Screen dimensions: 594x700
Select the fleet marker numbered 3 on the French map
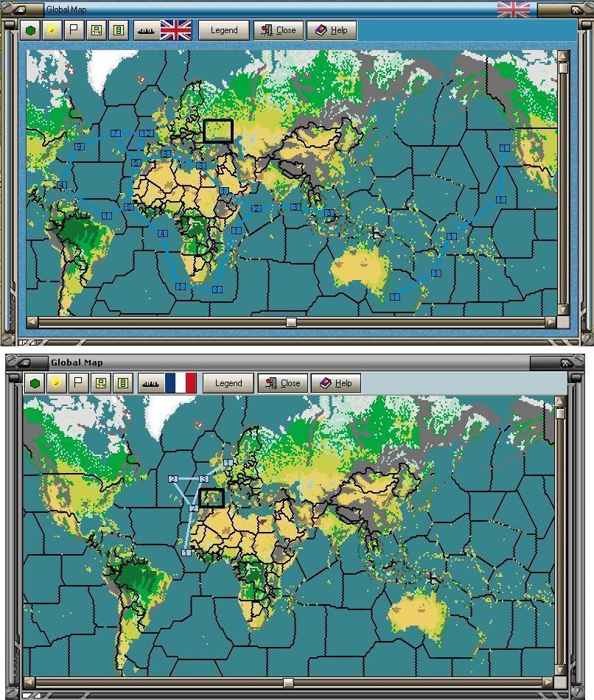(x=203, y=478)
